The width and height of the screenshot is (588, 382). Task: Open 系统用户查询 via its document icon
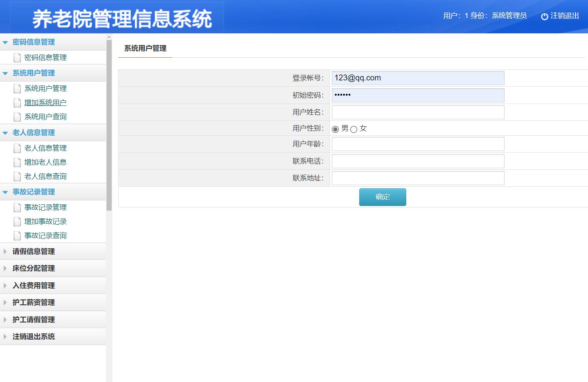[x=17, y=116]
